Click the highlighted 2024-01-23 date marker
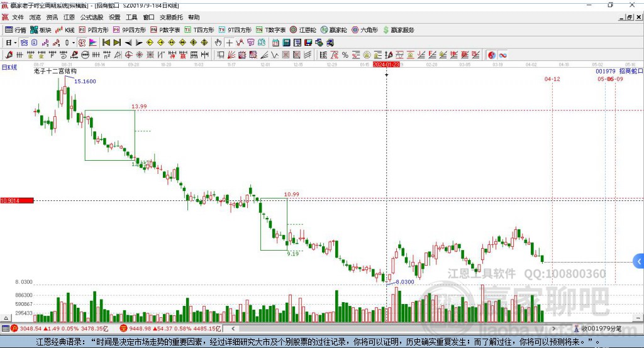This screenshot has height=348, width=644. point(386,65)
